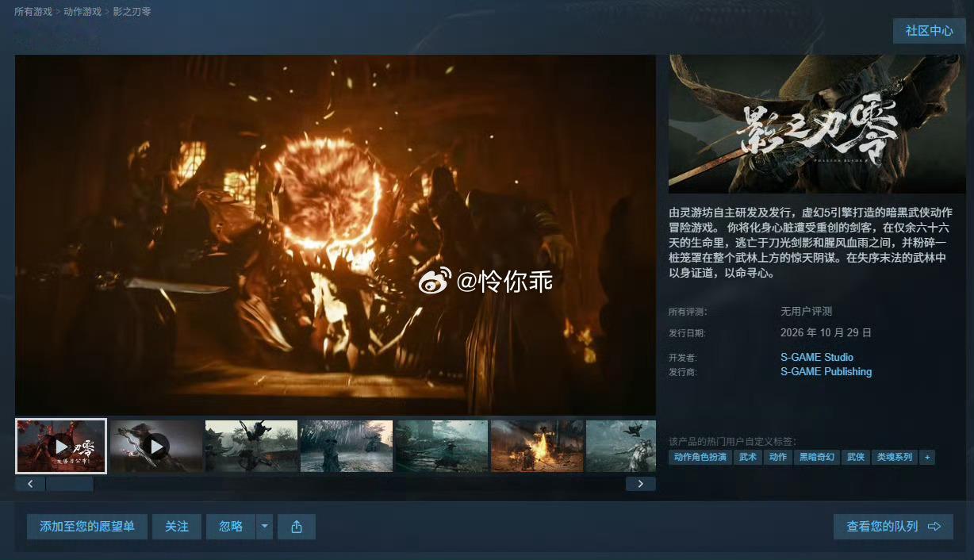Click the right arrow of thumbnail scroller
Image resolution: width=974 pixels, height=560 pixels.
[x=641, y=484]
